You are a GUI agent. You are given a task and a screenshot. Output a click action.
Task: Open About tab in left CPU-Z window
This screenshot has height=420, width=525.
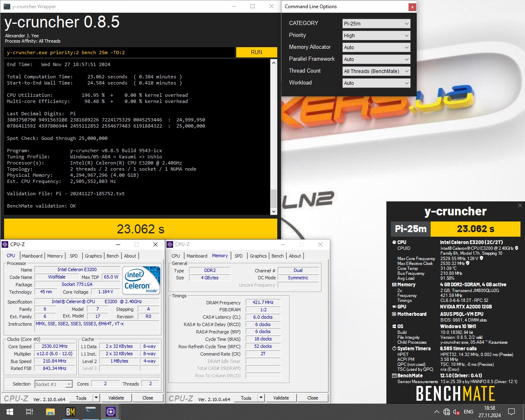point(130,256)
